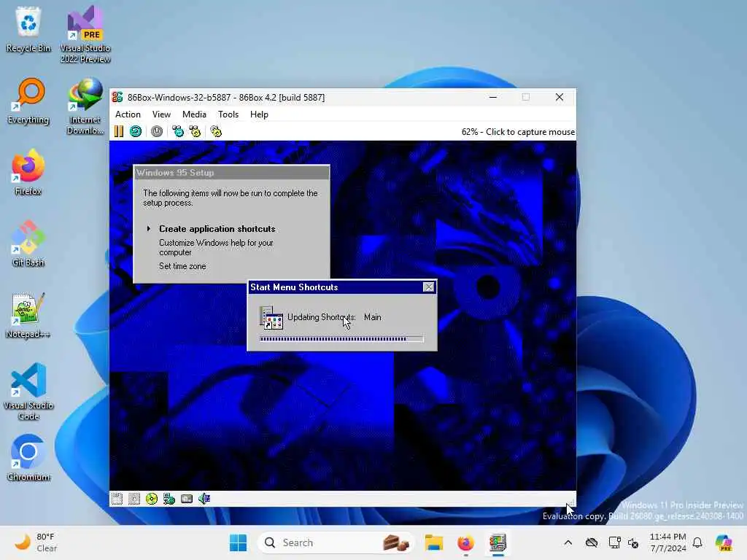Open Firefox from the taskbar

pyautogui.click(x=465, y=542)
